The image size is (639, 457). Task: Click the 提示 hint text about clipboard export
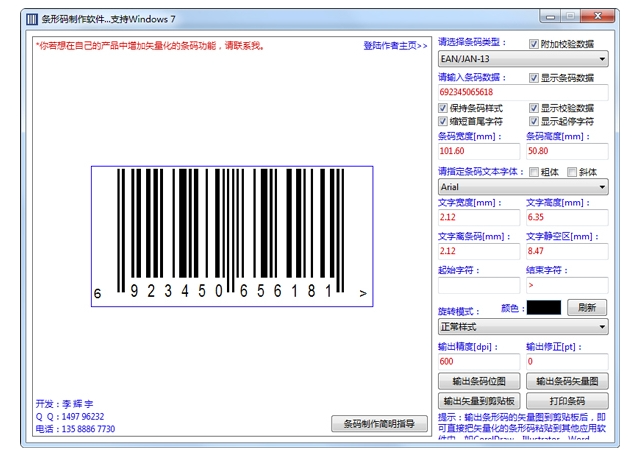(522, 428)
